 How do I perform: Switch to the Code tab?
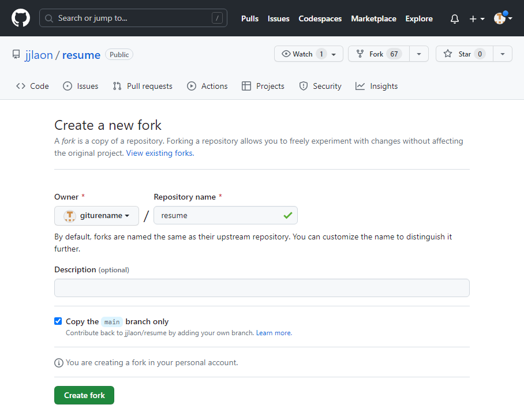pos(32,86)
